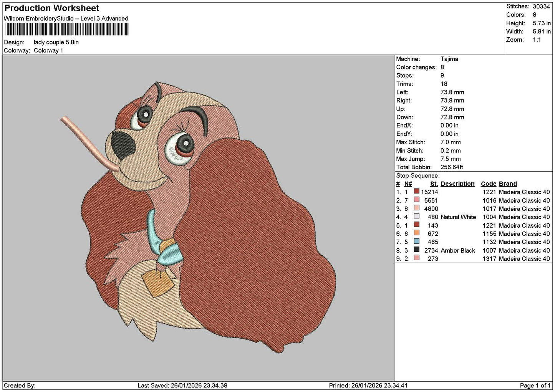Screen dimensions: 555x392
Task: Click the Up value 72.8 mm
Action: pos(452,109)
